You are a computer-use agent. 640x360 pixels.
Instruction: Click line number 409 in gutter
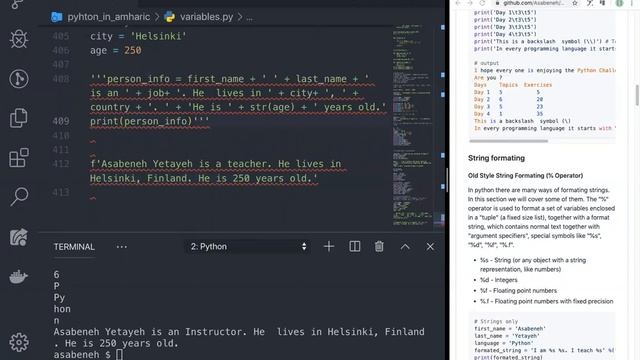(x=60, y=121)
